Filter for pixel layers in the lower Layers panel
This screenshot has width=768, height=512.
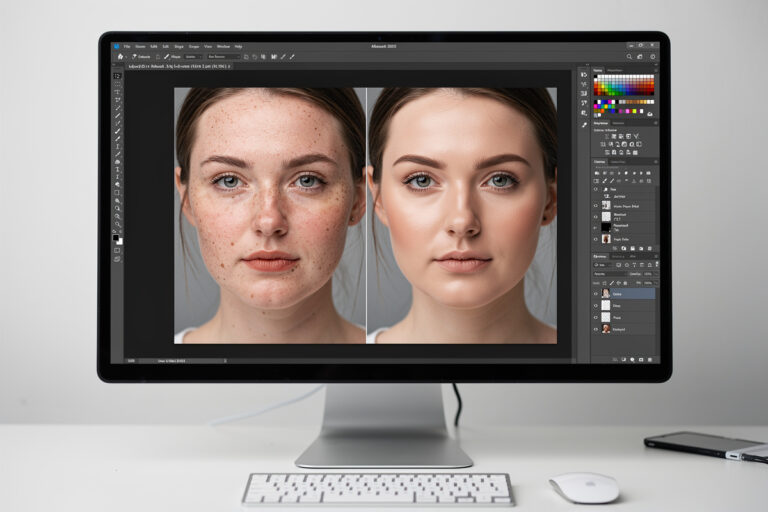pyautogui.click(x=619, y=265)
